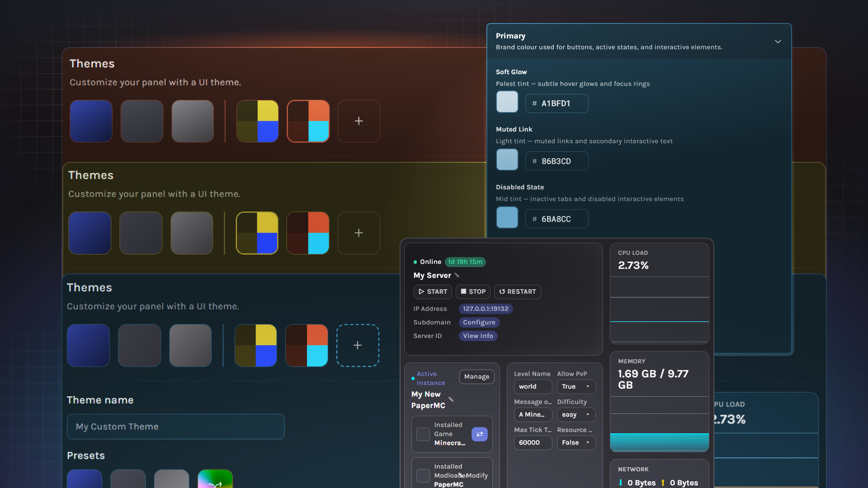The image size is (868, 488).
Task: Select blue theme swatch in blue Themes panel
Action: pos(88,345)
